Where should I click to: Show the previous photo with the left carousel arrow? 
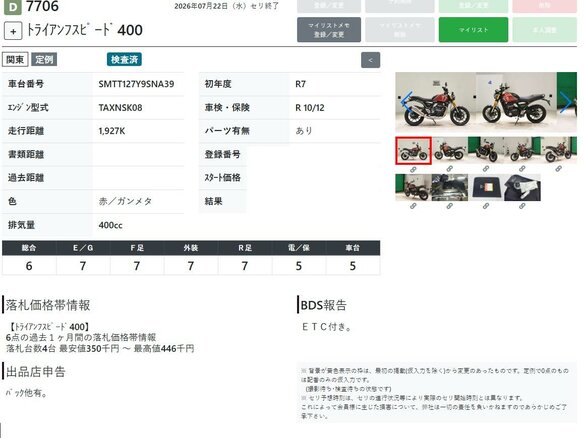(406, 102)
